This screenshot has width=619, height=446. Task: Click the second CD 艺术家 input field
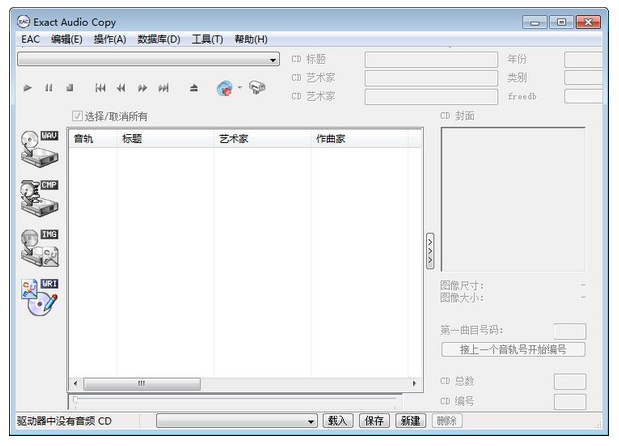[431, 97]
